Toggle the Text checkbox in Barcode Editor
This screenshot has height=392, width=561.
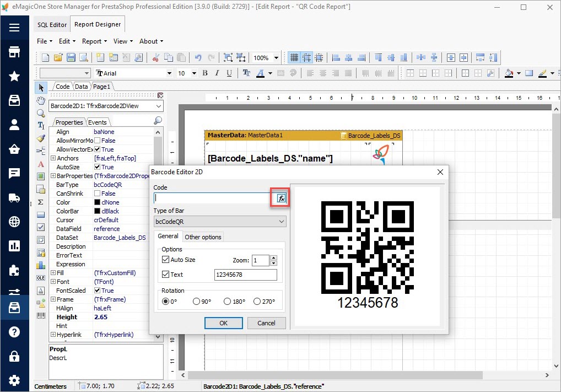click(x=165, y=275)
